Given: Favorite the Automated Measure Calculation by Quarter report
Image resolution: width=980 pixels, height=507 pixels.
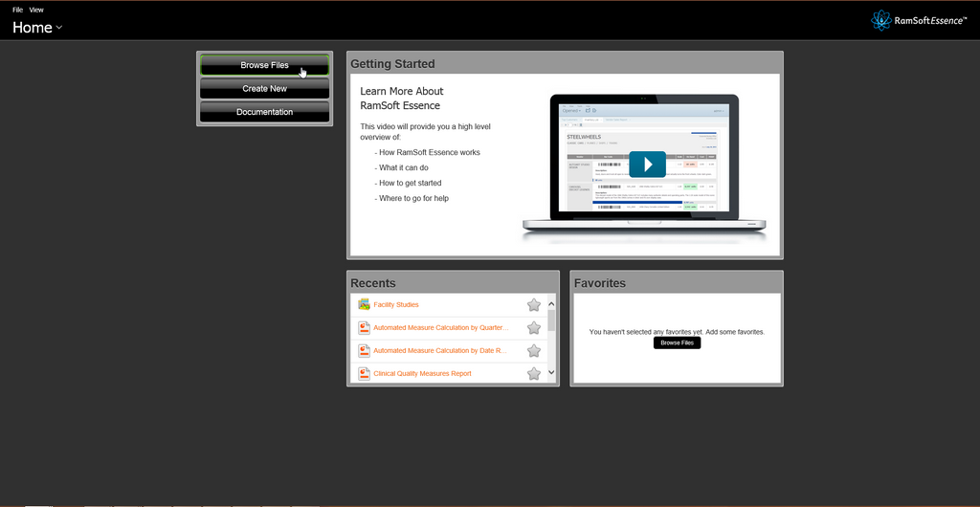Looking at the screenshot, I should (534, 328).
